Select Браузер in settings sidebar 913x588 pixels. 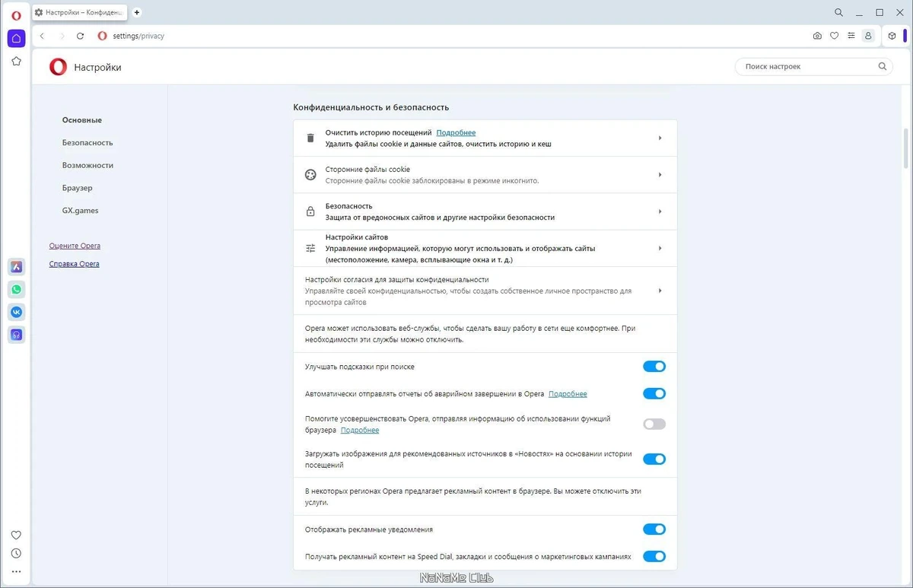[78, 188]
